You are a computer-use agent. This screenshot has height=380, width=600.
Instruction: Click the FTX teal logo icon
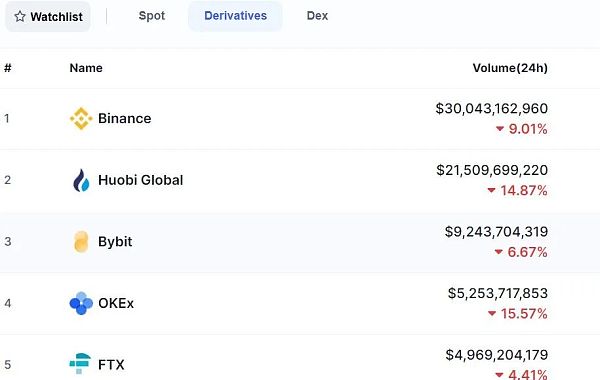tap(80, 364)
